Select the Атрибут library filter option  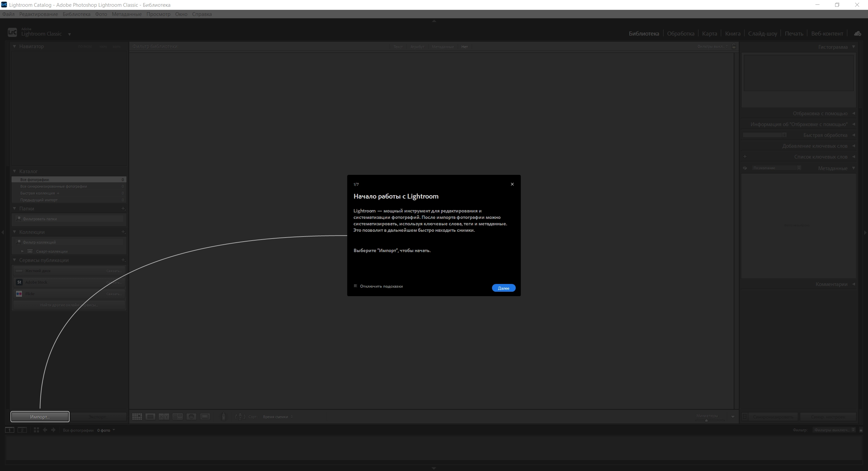coord(417,47)
